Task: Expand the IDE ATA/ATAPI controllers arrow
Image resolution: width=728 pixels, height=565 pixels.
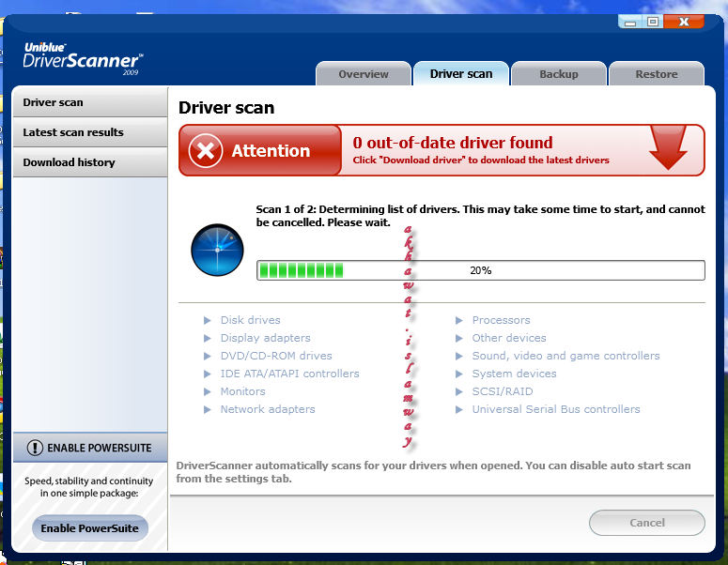Action: coord(207,374)
